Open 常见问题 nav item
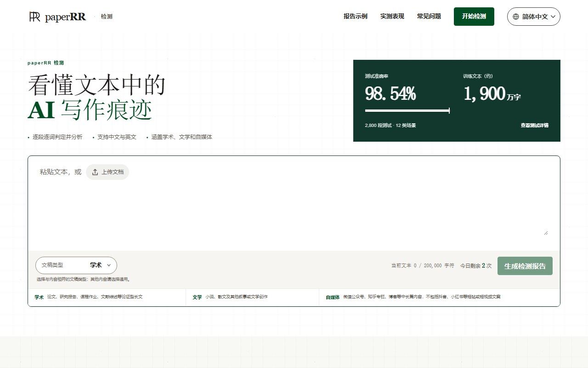This screenshot has width=588, height=368. [429, 17]
